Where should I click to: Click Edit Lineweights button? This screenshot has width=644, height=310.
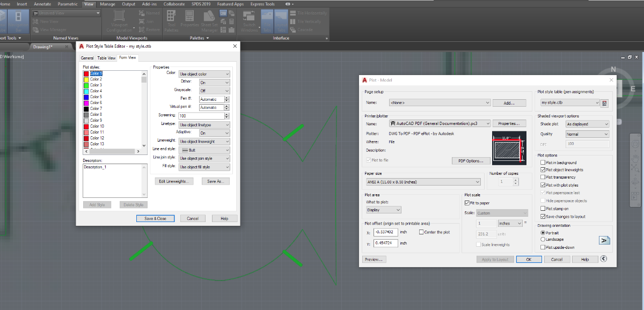point(174,181)
